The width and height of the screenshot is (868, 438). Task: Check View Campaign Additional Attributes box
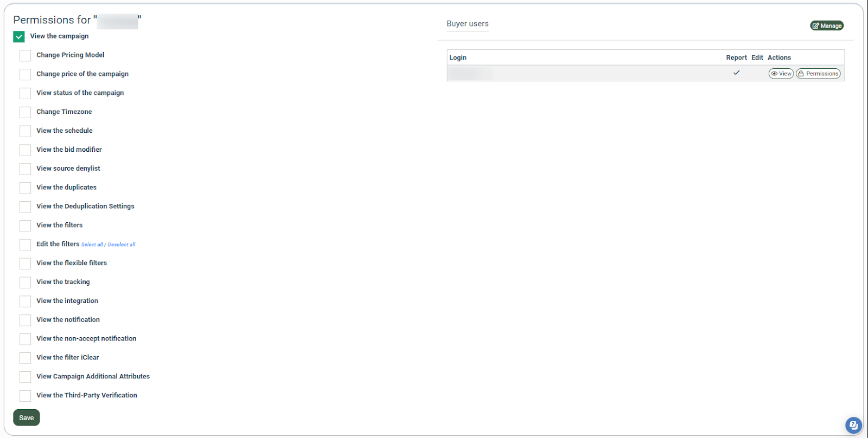click(25, 377)
